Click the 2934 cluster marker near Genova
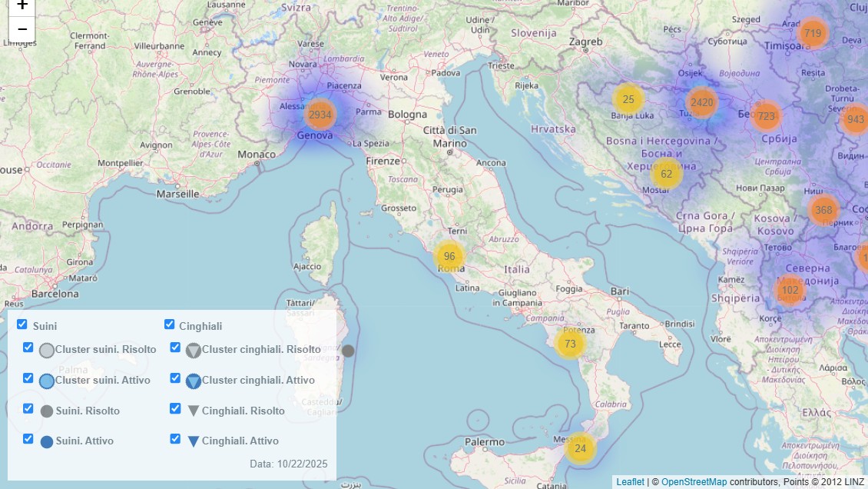This screenshot has width=868, height=489. tap(320, 115)
